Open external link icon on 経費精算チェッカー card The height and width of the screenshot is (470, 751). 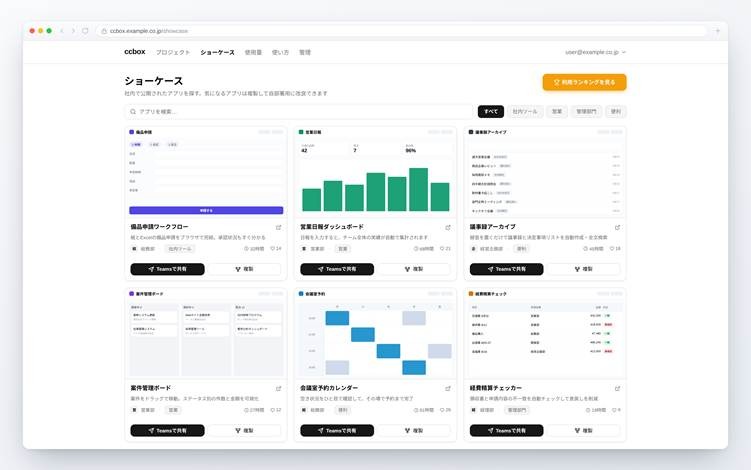[617, 389]
